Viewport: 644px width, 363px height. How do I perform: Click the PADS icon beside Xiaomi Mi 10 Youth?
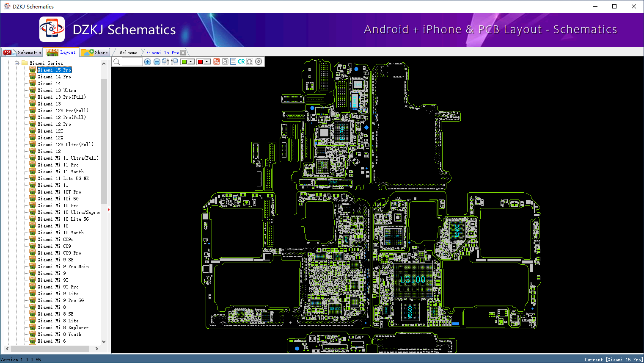tap(33, 233)
